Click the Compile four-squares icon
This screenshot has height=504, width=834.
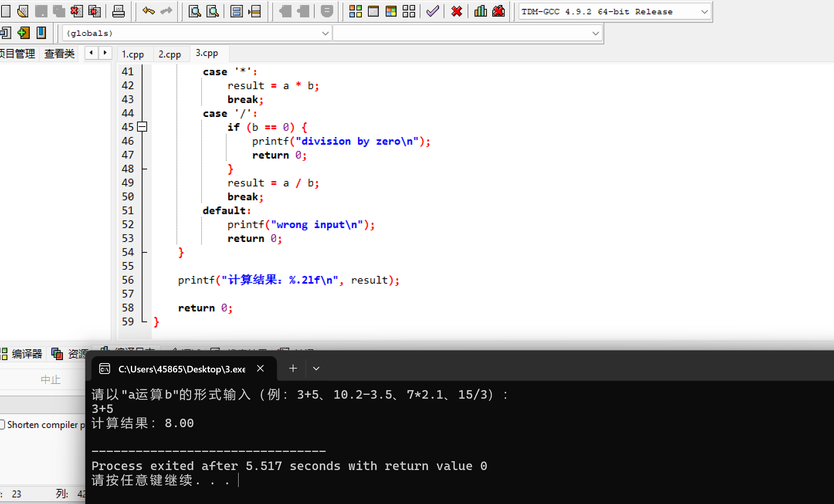(x=355, y=11)
